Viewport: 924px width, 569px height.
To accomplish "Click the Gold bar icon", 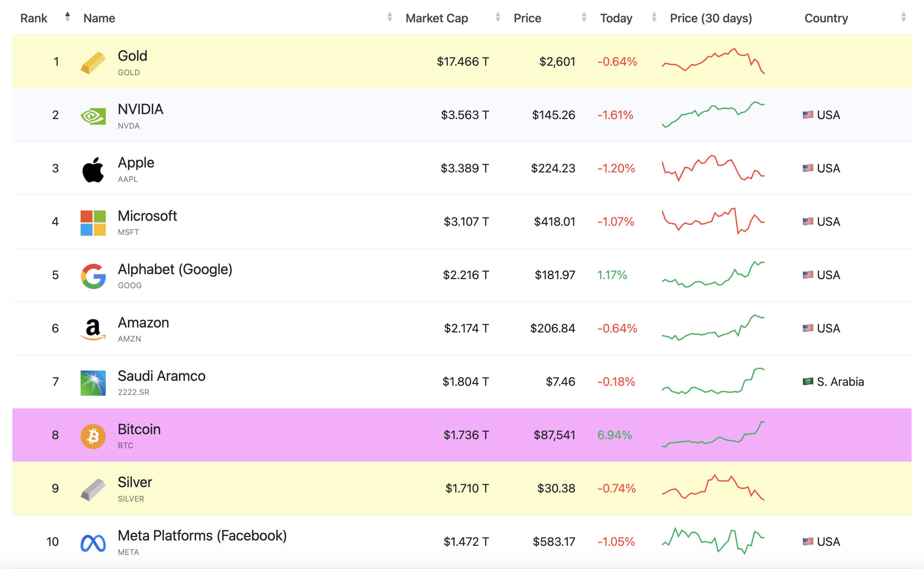I will (x=93, y=63).
